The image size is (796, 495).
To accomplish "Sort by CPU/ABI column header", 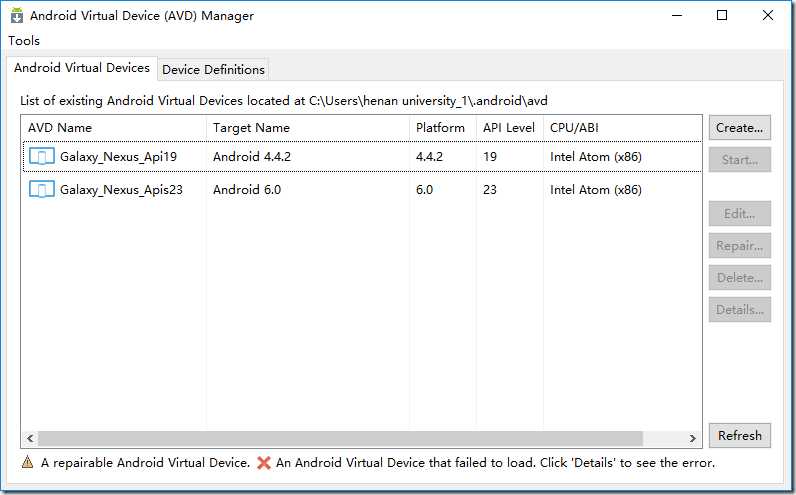I will point(622,128).
